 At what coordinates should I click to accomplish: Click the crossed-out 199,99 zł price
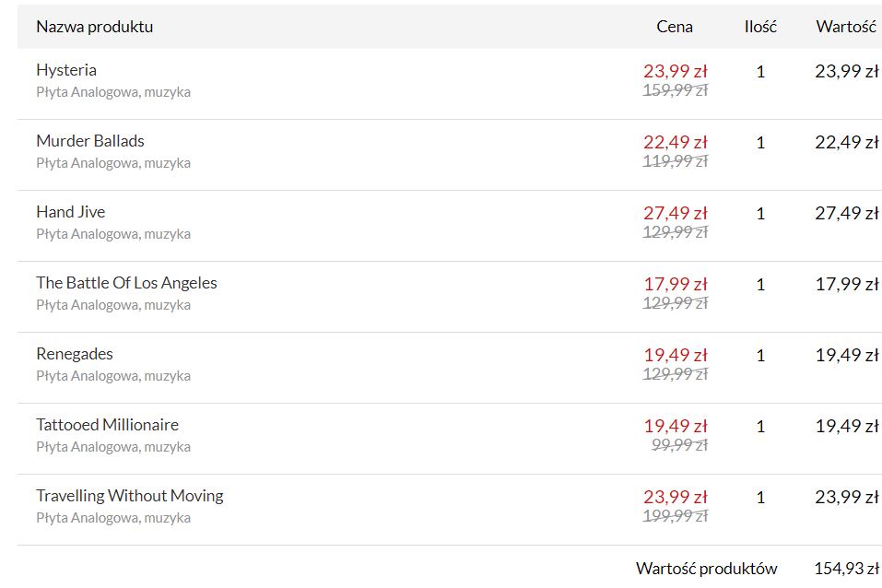pos(675,516)
